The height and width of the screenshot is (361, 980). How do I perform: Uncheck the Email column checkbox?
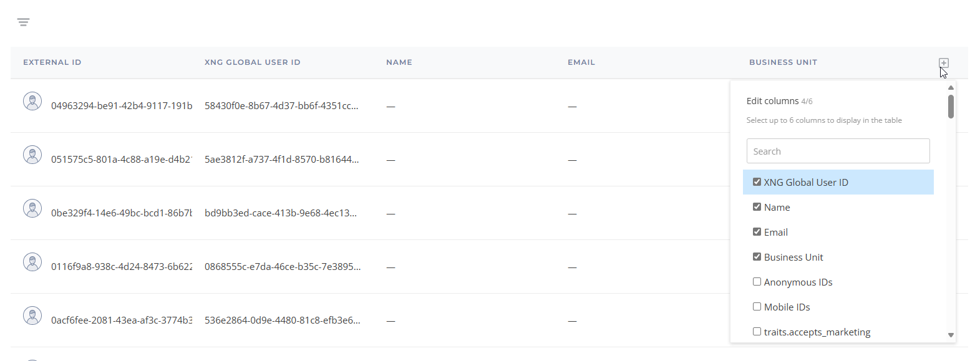tap(757, 232)
